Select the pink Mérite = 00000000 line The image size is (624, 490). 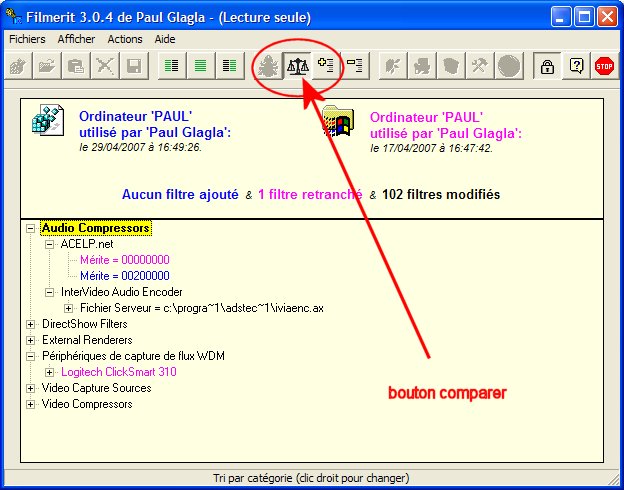point(125,260)
